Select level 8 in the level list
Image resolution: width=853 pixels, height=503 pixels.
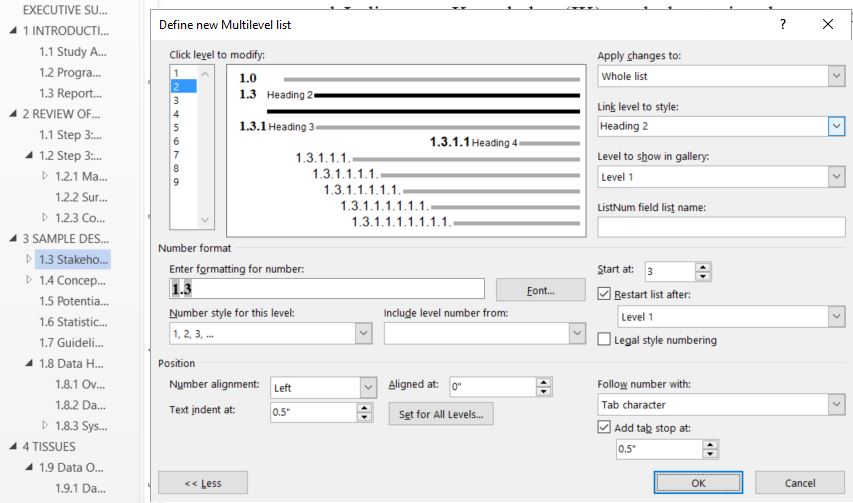pos(183,168)
